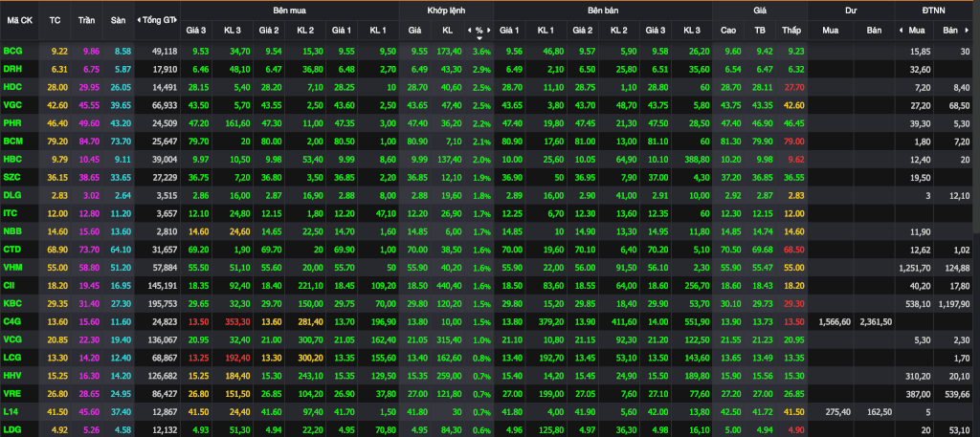Sort by the Trần column header

click(x=86, y=20)
